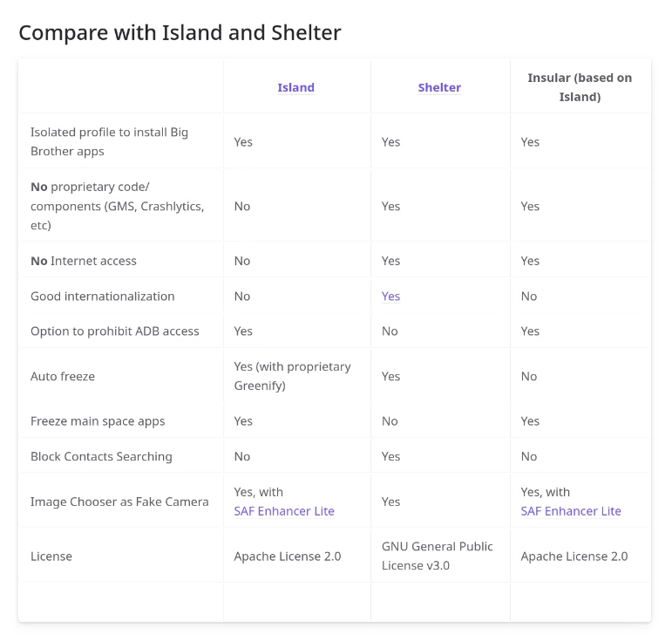Screen dimensions: 672x635
Task: Click the License row label
Action: tap(51, 556)
